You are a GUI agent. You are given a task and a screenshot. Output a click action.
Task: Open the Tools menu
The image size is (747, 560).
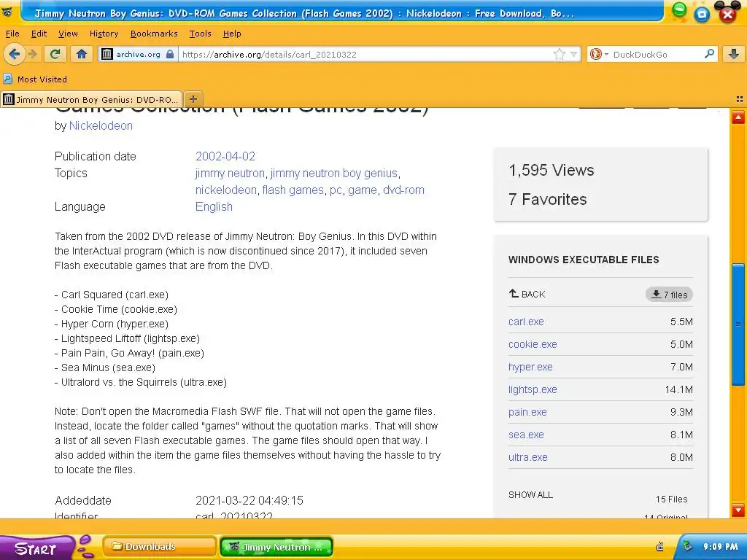(x=200, y=34)
